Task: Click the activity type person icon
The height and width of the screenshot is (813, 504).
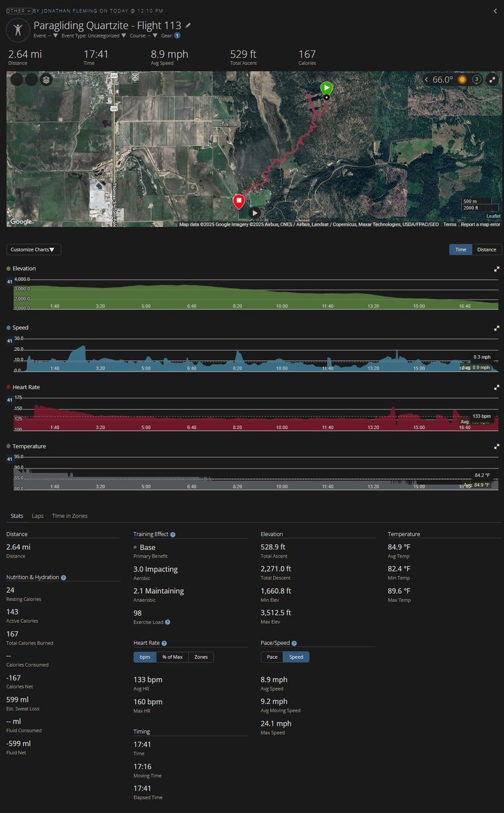Action: point(18,30)
